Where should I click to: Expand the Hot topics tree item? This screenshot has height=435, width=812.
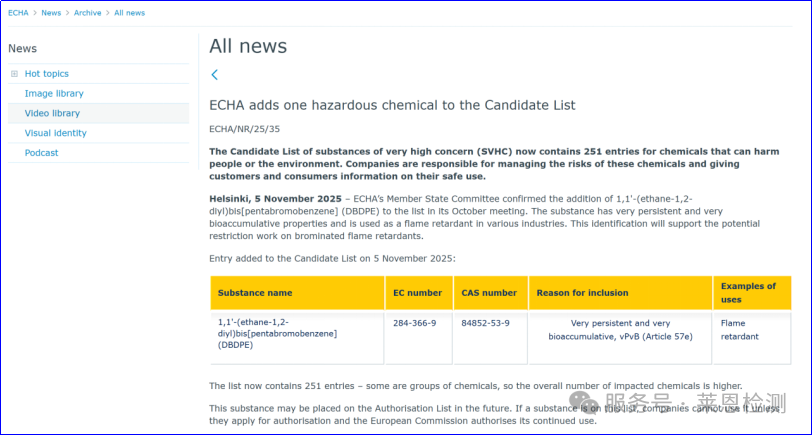click(14, 74)
